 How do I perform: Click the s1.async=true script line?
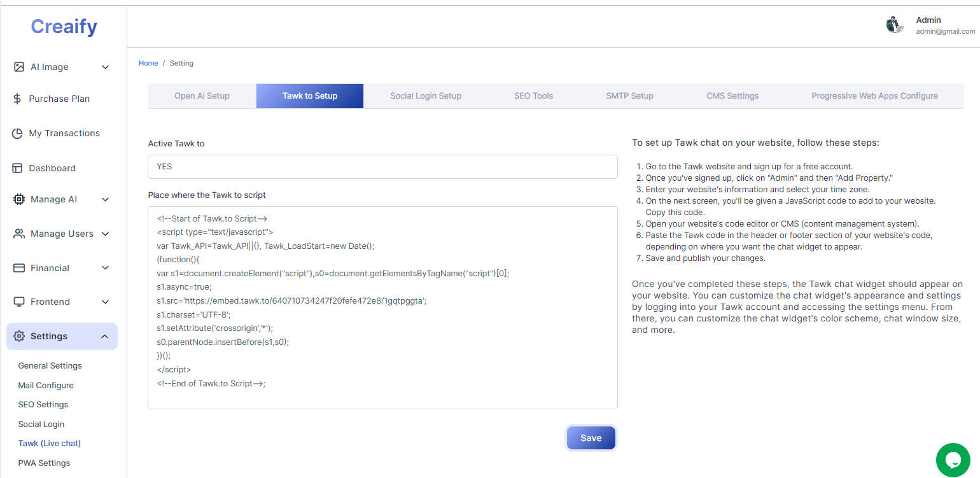(185, 287)
